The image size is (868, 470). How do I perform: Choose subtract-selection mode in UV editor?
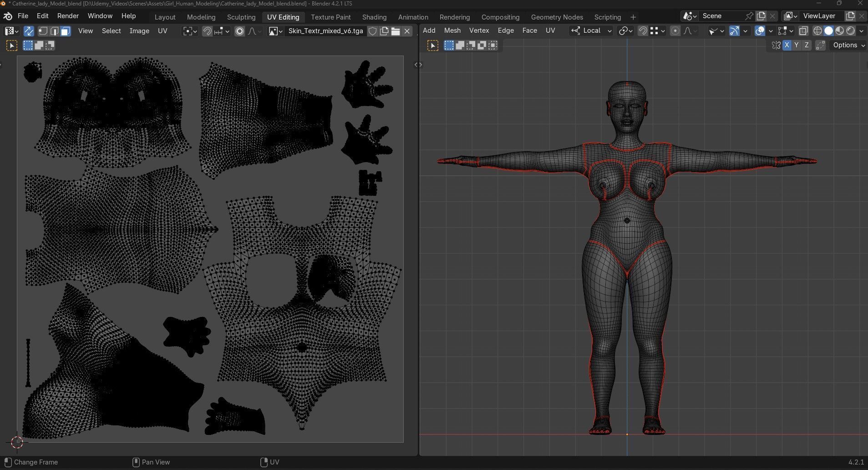[50, 46]
